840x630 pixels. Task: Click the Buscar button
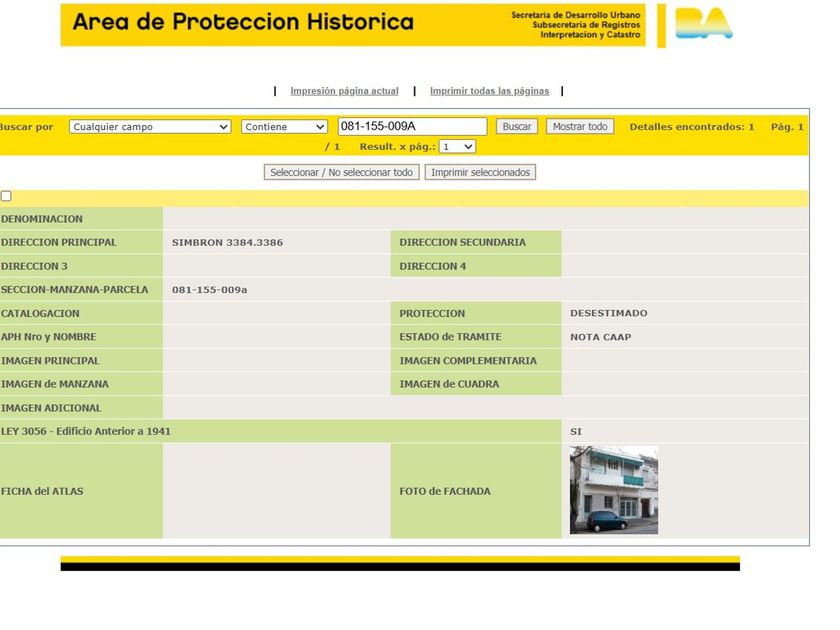point(517,126)
